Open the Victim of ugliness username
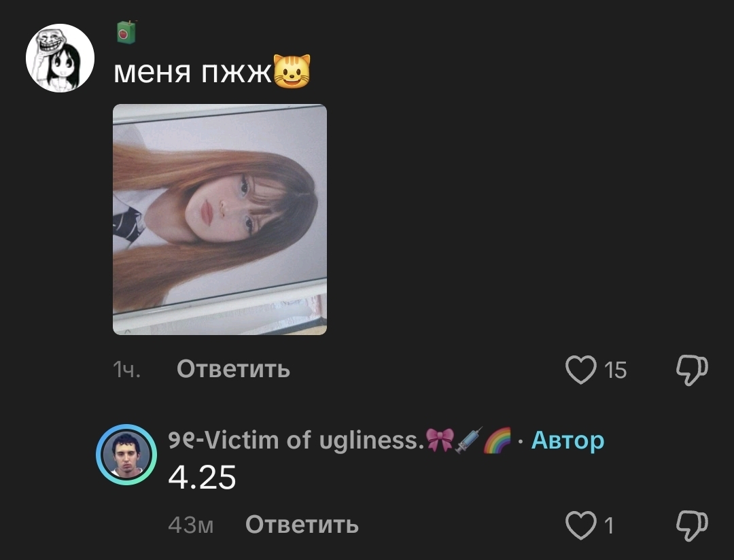 click(296, 440)
